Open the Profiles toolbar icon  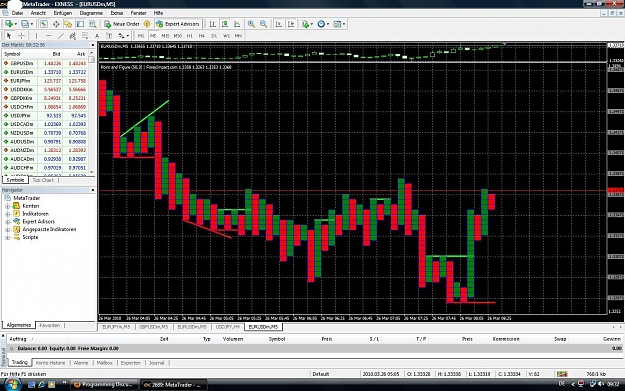pos(26,24)
